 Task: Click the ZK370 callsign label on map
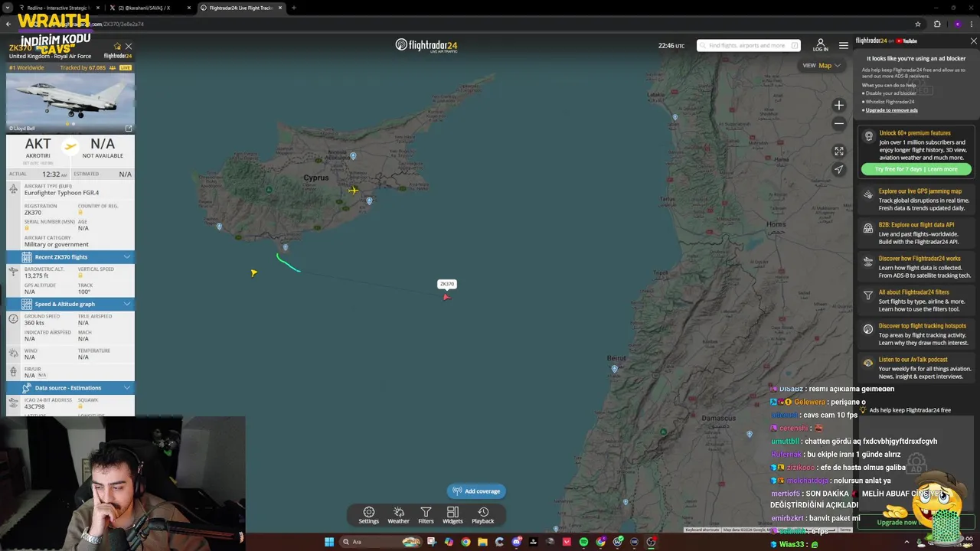pos(446,284)
